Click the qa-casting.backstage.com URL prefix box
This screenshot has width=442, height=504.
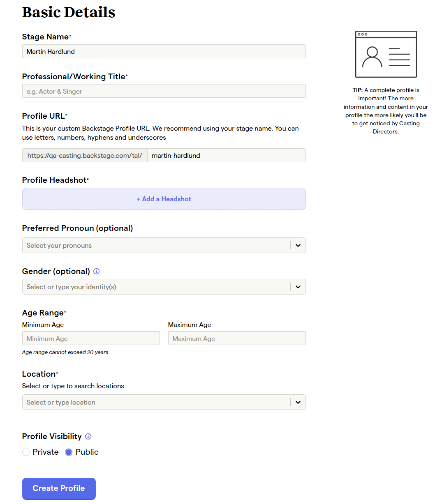coord(85,156)
